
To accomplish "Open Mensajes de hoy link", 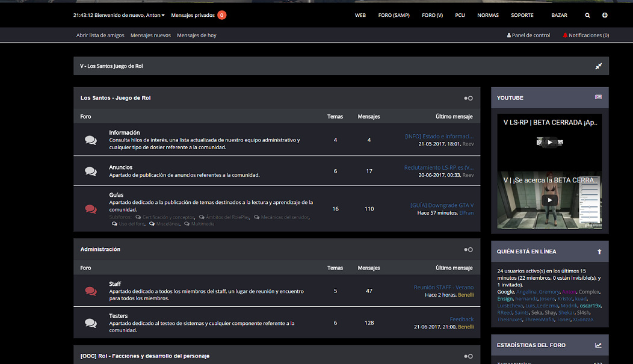I will coord(197,35).
